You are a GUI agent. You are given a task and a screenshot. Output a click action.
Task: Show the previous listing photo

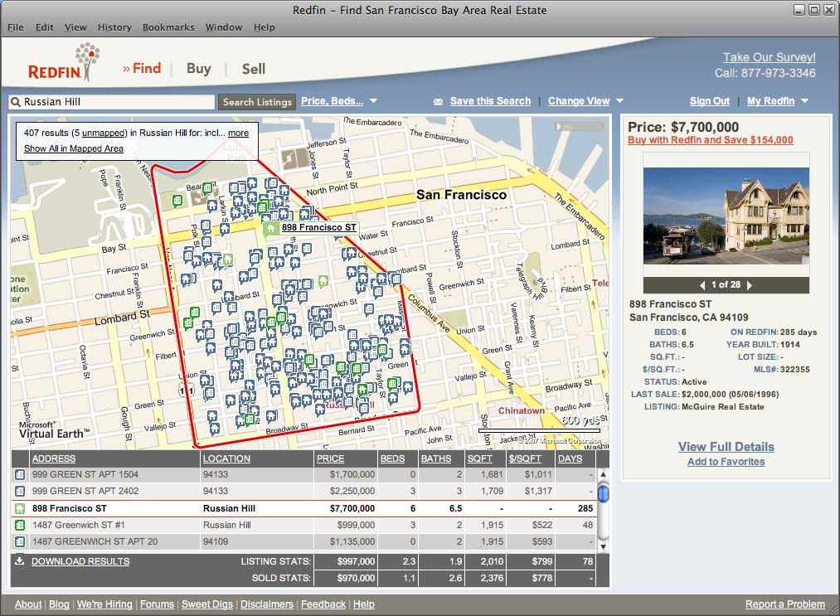702,285
